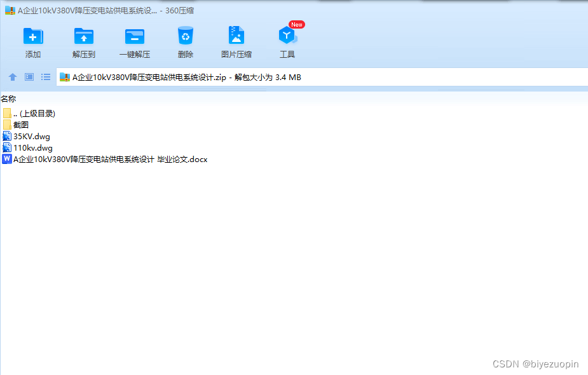Click the 360压缩 title bar app icon
This screenshot has height=375, width=588.
[10, 11]
